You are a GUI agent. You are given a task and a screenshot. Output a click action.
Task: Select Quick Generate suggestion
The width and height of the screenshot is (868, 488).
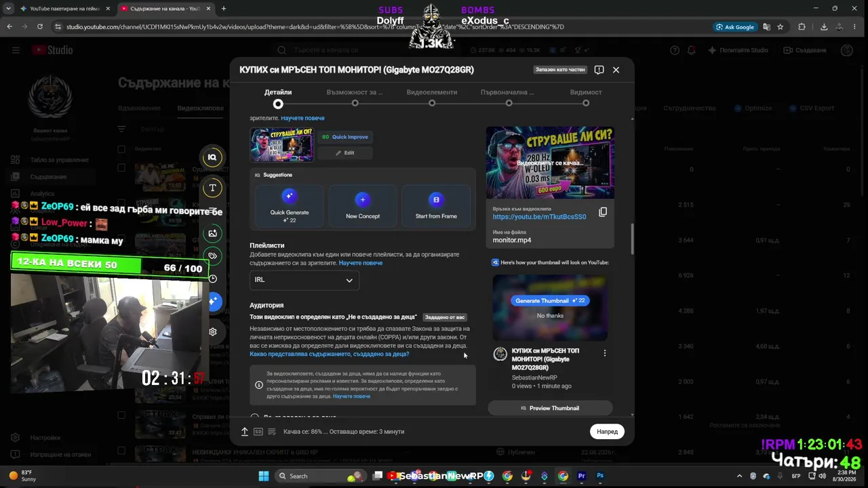click(290, 206)
